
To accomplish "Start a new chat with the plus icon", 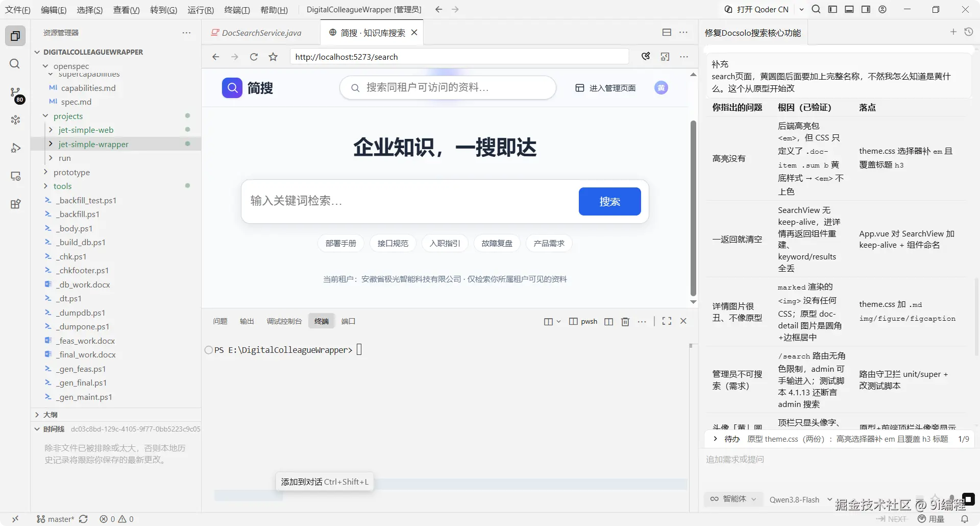I will click(953, 32).
